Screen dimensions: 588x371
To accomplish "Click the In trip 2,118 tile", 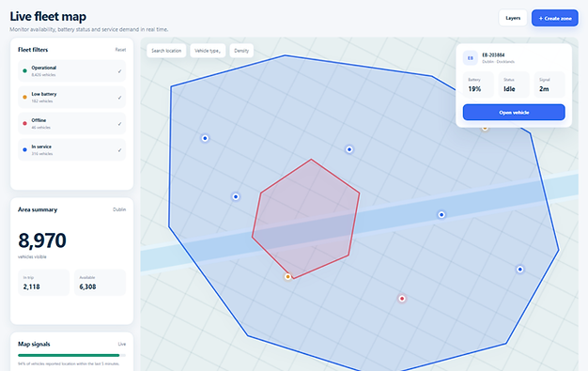I will point(44,283).
